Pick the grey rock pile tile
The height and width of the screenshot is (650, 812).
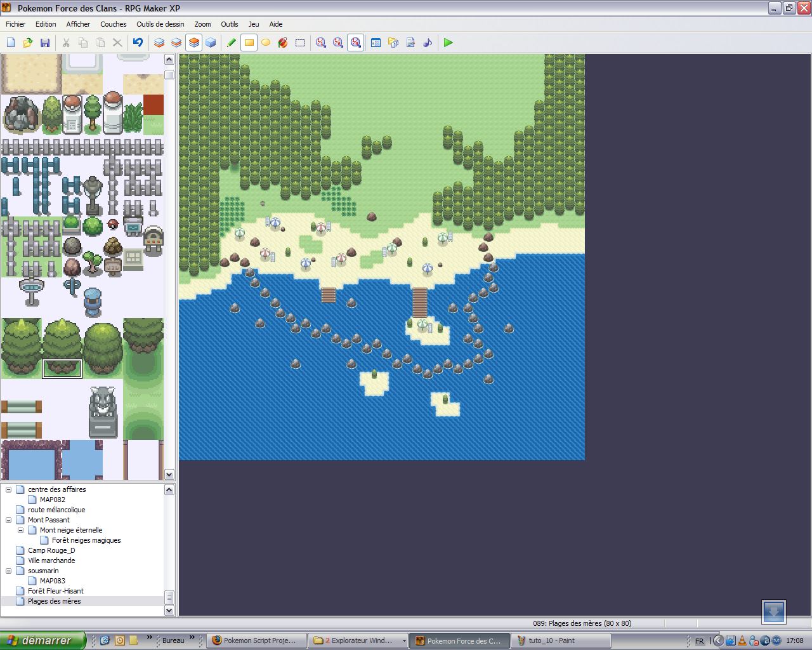(x=22, y=115)
